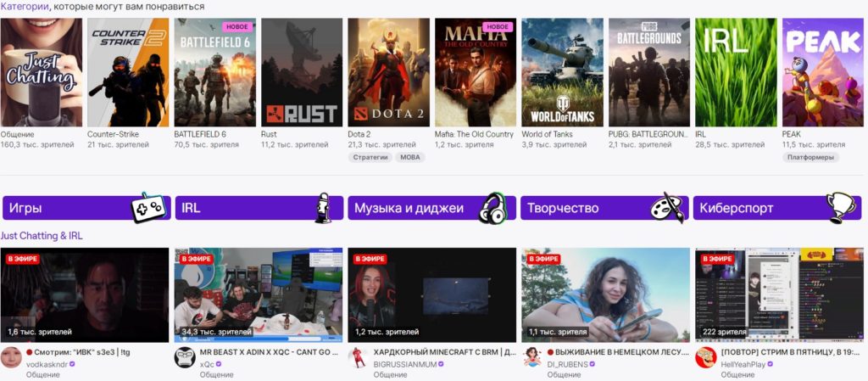Select the PEAK game cover art
This screenshot has width=868, height=381.
click(x=823, y=72)
